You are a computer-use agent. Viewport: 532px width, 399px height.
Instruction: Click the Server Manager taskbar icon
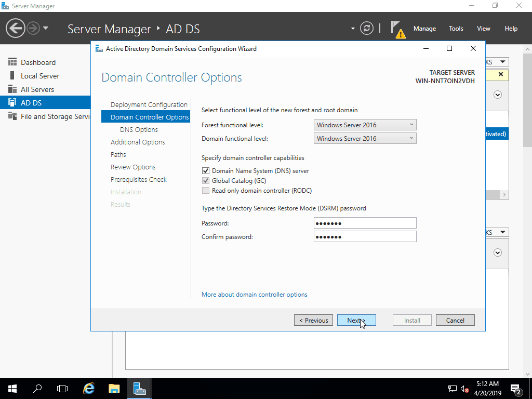point(139,389)
